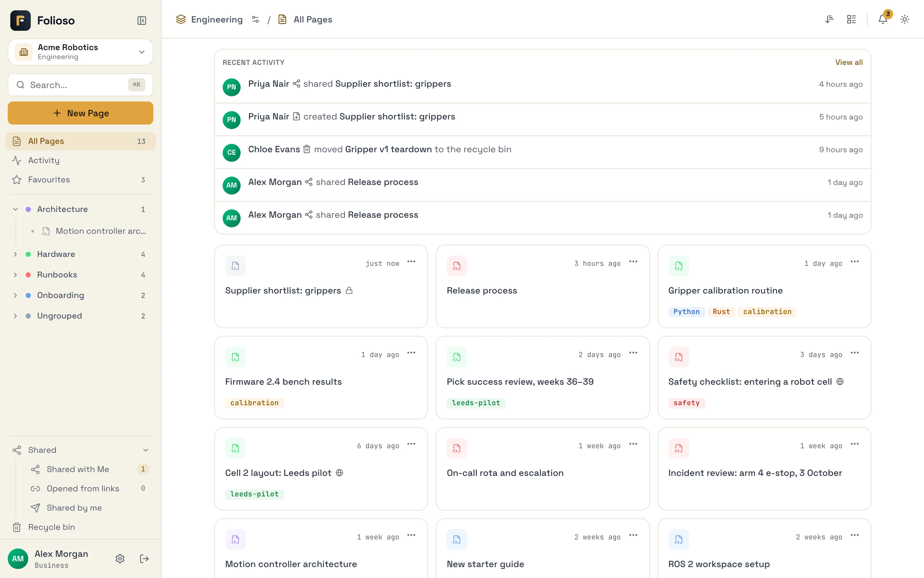The width and height of the screenshot is (924, 578).
Task: Open more options on Gripper calibration routine card
Action: point(854,262)
